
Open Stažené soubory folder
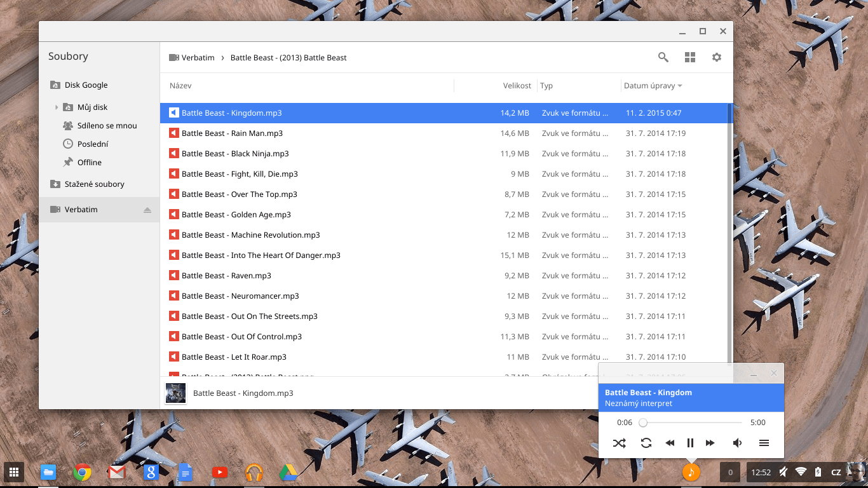click(94, 184)
